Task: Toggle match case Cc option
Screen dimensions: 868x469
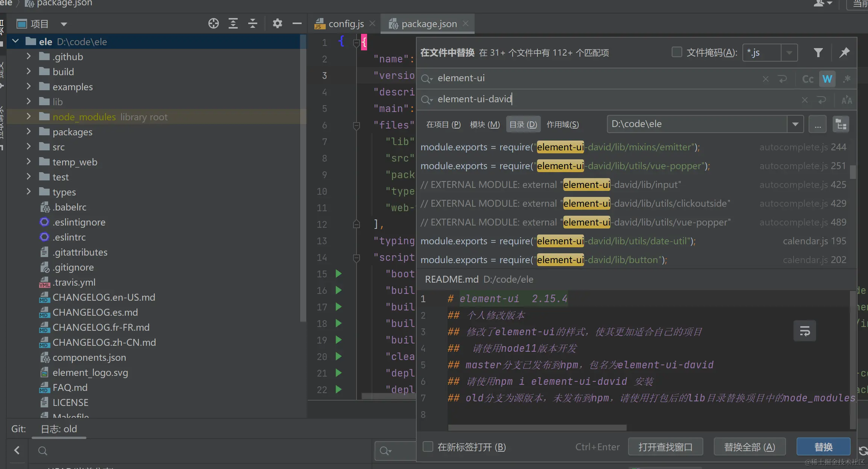Action: pyautogui.click(x=808, y=79)
